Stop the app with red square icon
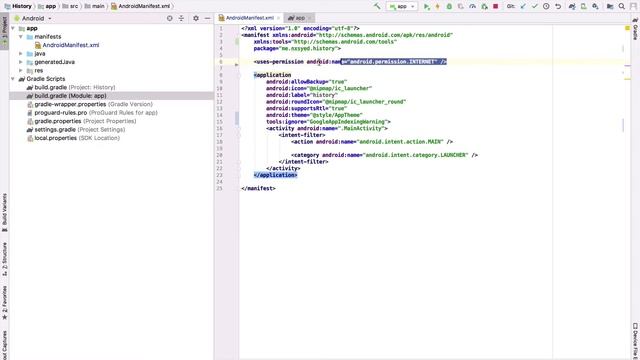Screen dimensions: 640x360 coord(496,6)
